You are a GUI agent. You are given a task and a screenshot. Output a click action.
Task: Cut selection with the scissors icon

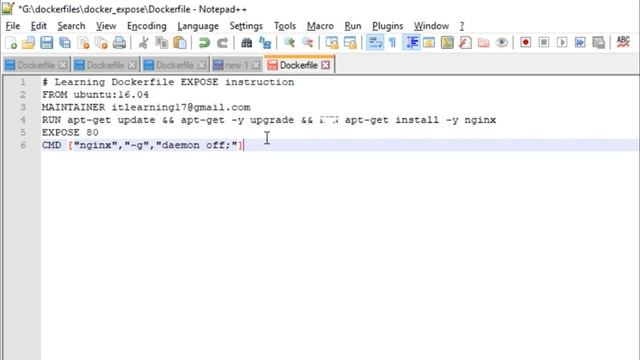[x=143, y=42]
